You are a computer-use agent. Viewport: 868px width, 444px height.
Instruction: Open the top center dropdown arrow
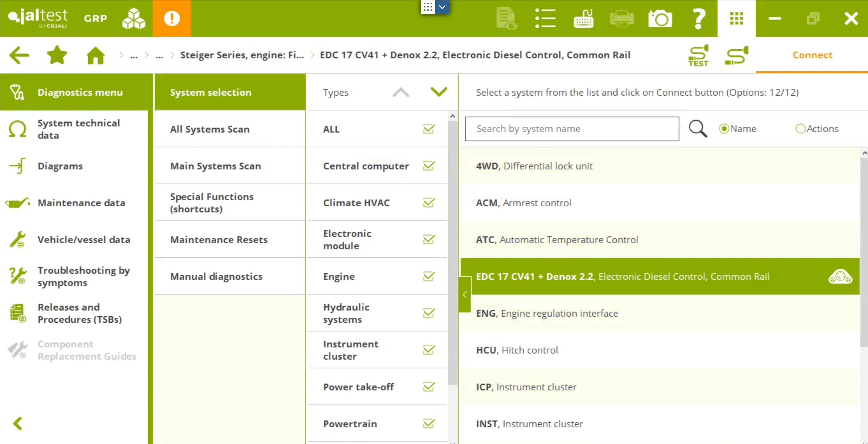point(442,7)
